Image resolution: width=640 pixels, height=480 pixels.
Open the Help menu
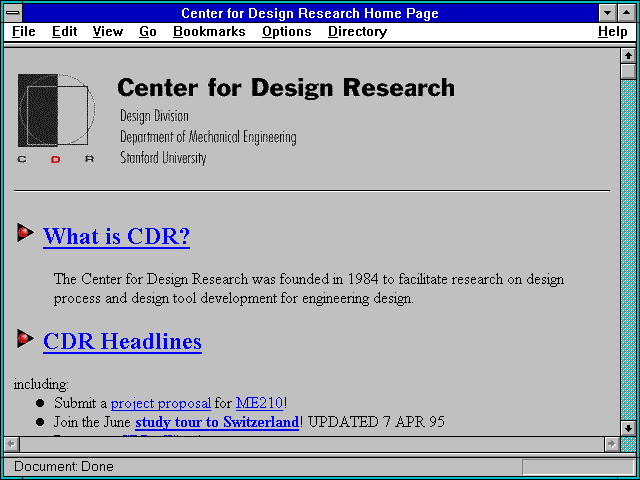[x=613, y=32]
